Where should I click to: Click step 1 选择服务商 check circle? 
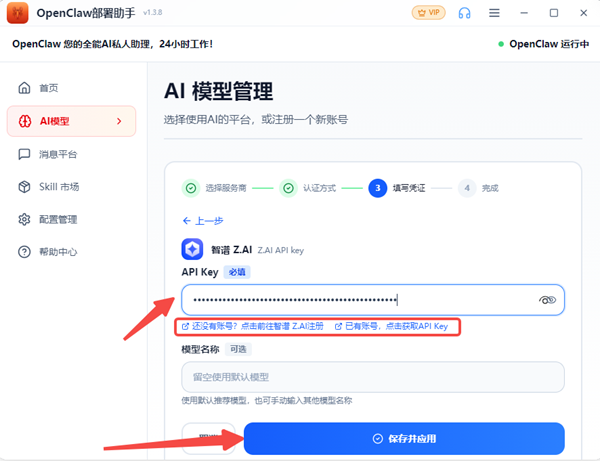click(x=191, y=188)
